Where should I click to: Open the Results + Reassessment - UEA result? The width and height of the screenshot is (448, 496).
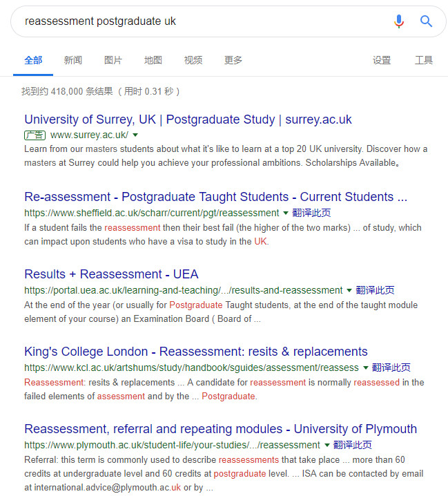(x=111, y=274)
